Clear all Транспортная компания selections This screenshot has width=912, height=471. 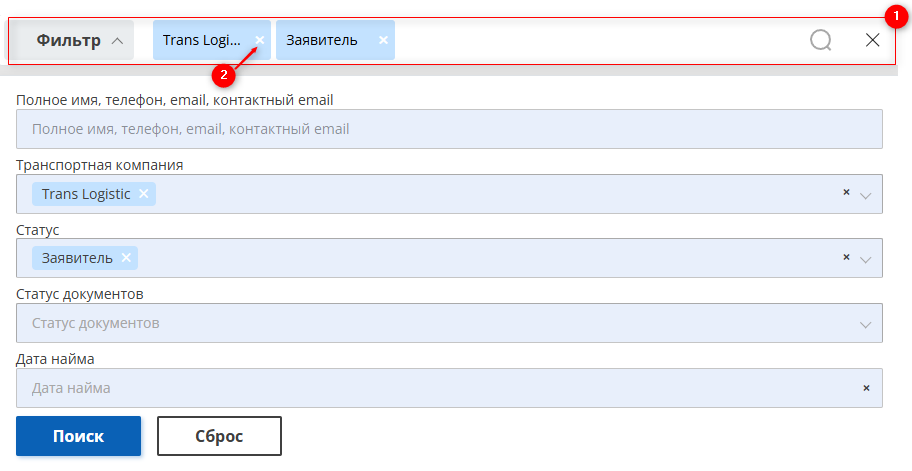coord(846,192)
